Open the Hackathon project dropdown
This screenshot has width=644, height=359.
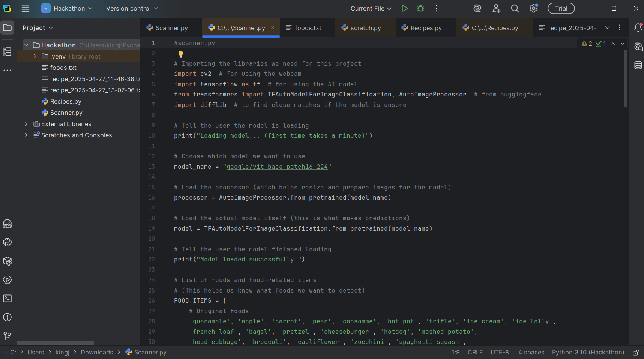[67, 8]
